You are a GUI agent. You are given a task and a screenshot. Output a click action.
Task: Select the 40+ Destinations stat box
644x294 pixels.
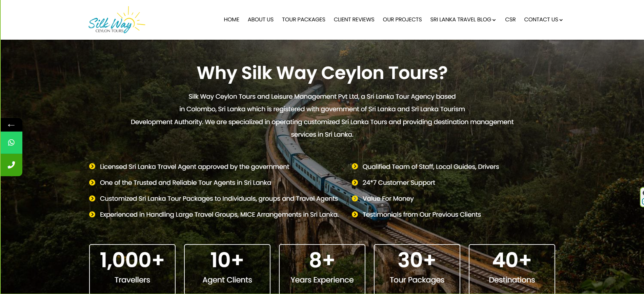click(x=512, y=269)
